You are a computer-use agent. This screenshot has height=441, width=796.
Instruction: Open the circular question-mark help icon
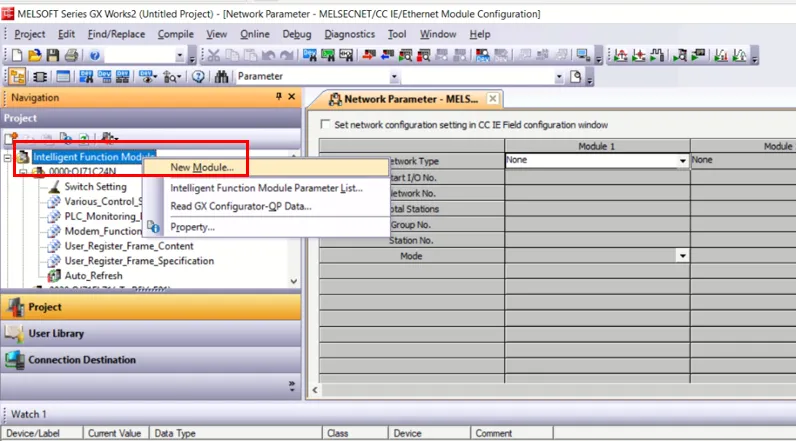point(198,77)
